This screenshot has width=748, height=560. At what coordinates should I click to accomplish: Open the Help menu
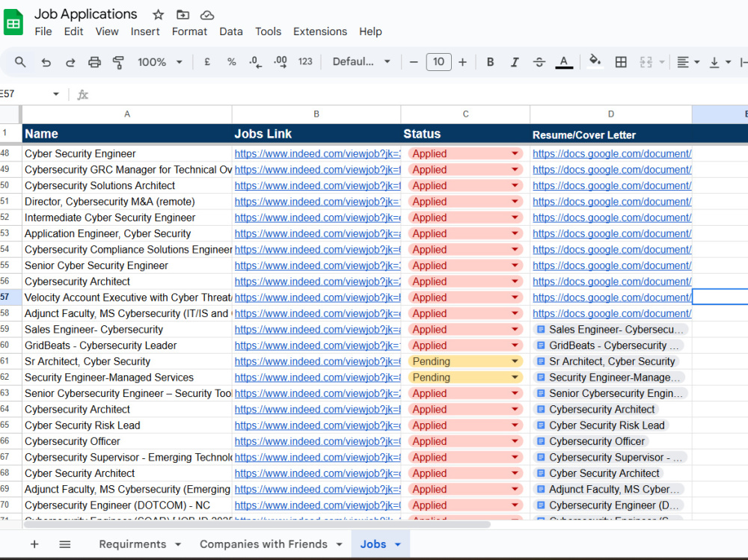[x=371, y=31]
